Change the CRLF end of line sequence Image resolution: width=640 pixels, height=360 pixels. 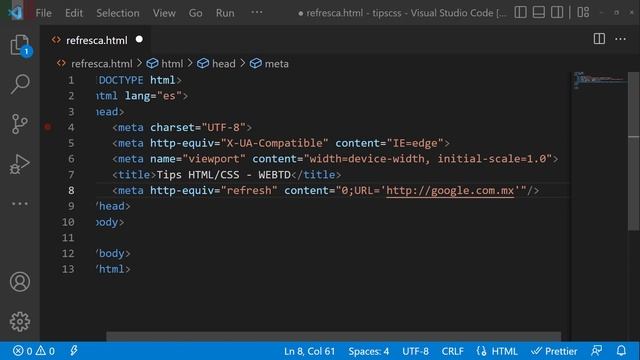tap(452, 351)
